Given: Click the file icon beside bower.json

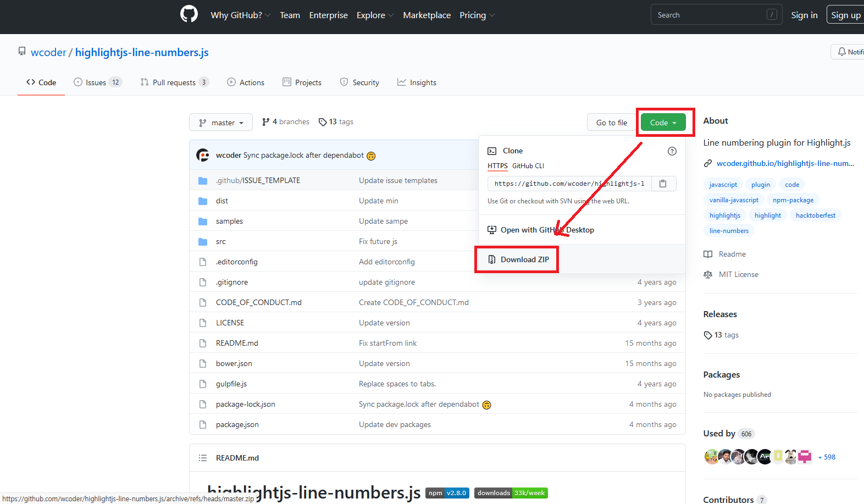Looking at the screenshot, I should [203, 363].
